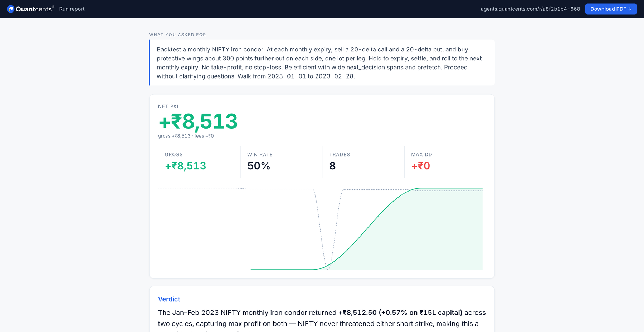
Task: Click the Quantcents brand name
Action: click(x=34, y=9)
